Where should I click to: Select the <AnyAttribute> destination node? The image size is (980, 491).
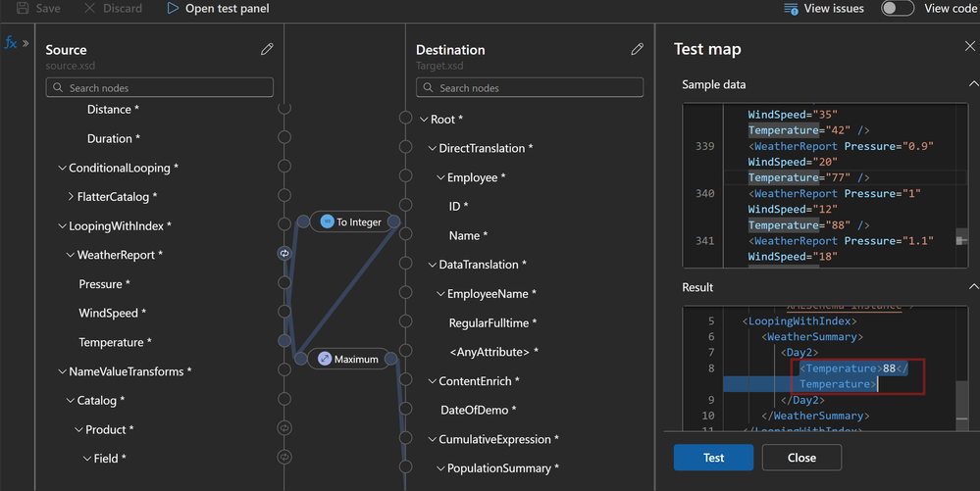coord(493,352)
